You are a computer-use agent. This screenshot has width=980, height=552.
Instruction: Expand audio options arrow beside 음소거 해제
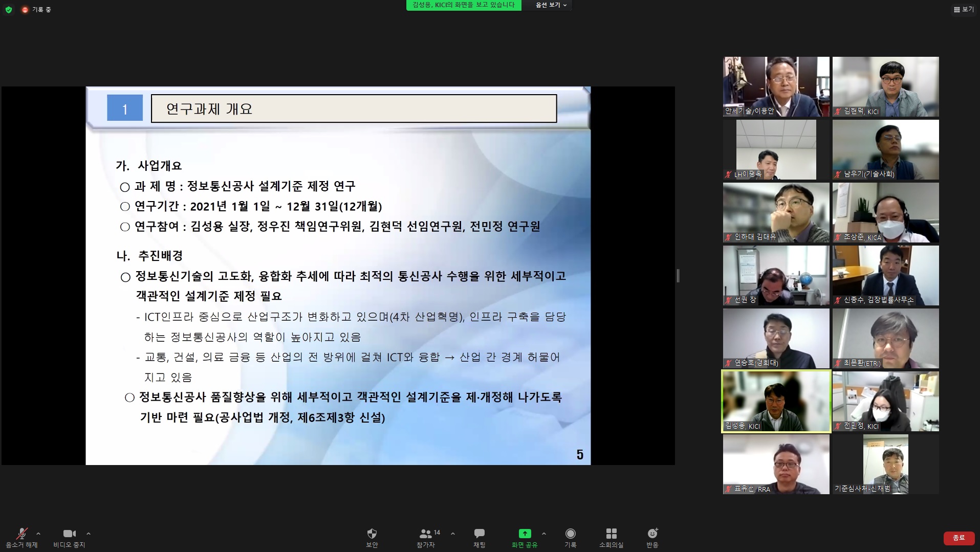38,534
